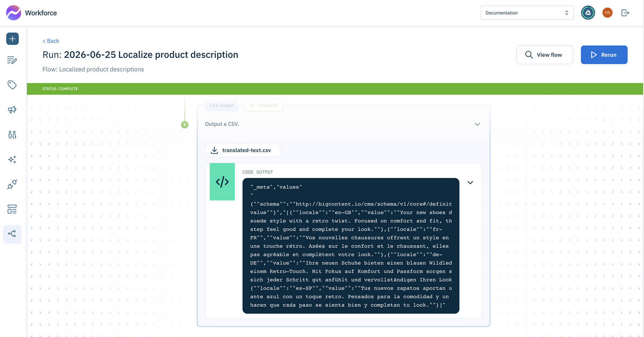Open the people audiences sidebar icon

click(x=12, y=135)
